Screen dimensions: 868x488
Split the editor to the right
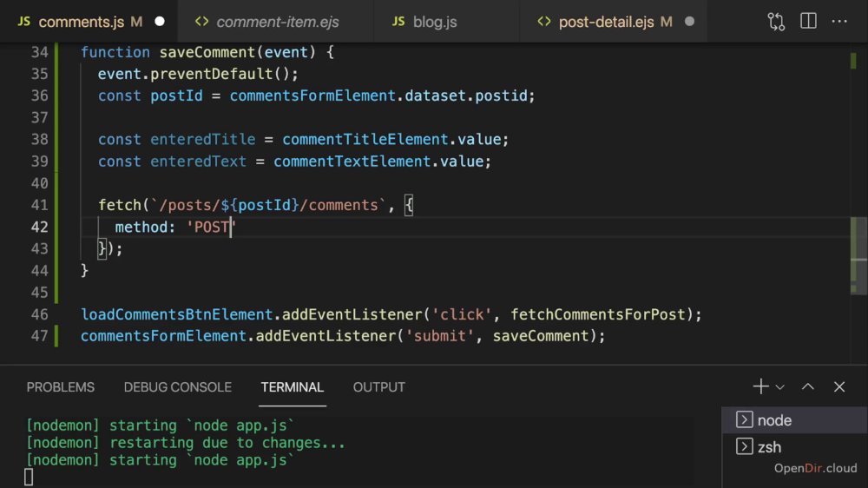coord(808,21)
